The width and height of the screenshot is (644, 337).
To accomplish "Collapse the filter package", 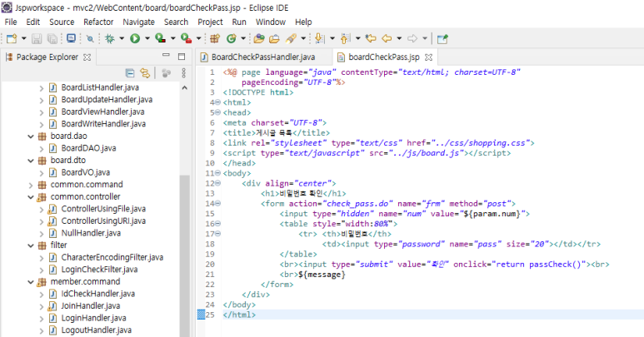I will [31, 245].
